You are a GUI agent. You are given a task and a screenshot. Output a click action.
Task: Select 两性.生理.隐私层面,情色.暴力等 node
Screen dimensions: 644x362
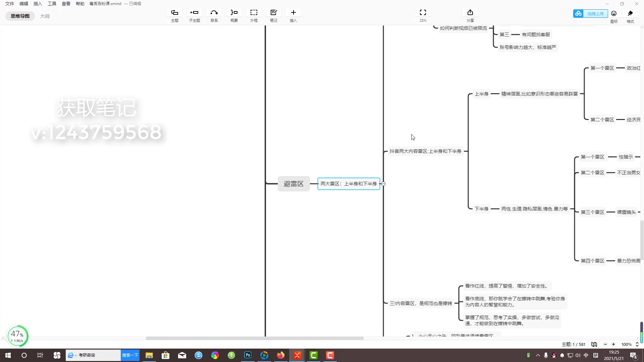[534, 209]
